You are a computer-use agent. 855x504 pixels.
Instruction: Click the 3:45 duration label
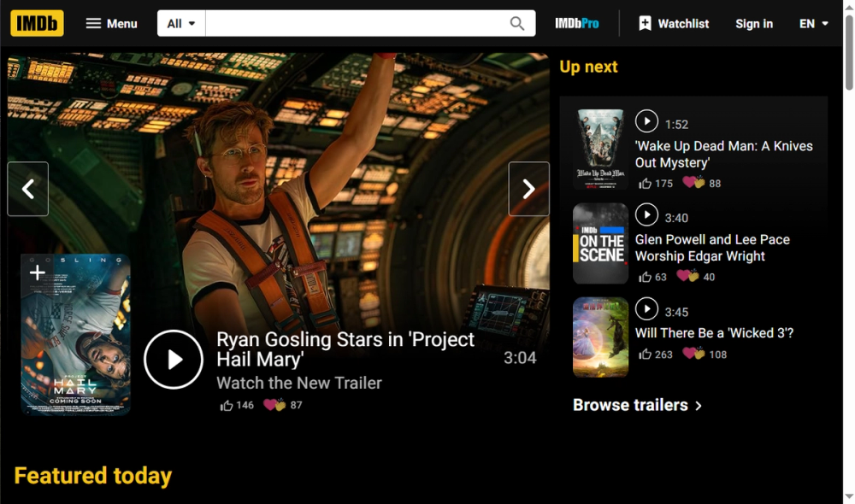pyautogui.click(x=676, y=312)
